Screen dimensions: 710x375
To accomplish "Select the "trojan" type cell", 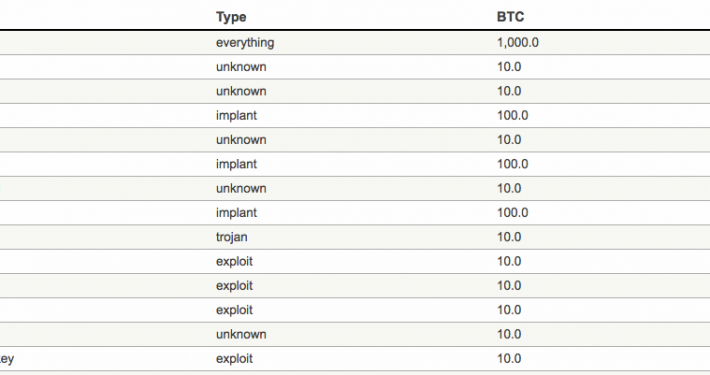I will [x=231, y=238].
